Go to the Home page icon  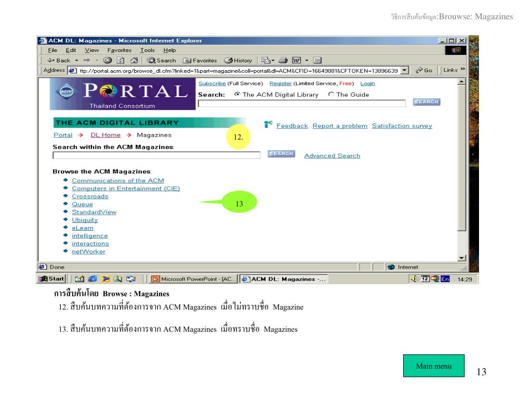(x=134, y=60)
